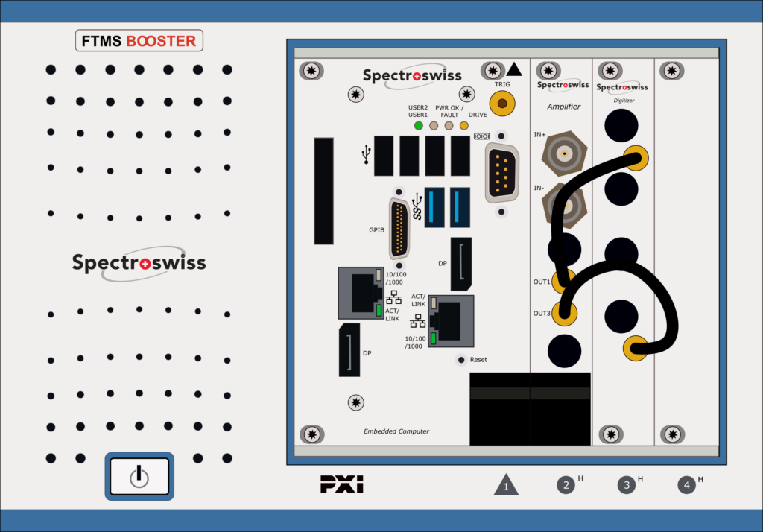Click the slot 2 circle marker
This screenshot has width=763, height=532.
(566, 485)
